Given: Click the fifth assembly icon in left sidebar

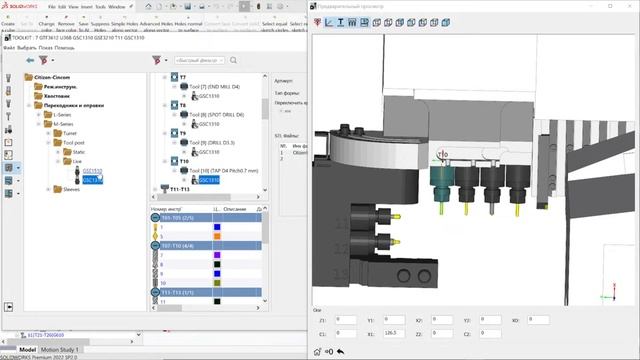Looking at the screenshot, I should coord(8,129).
